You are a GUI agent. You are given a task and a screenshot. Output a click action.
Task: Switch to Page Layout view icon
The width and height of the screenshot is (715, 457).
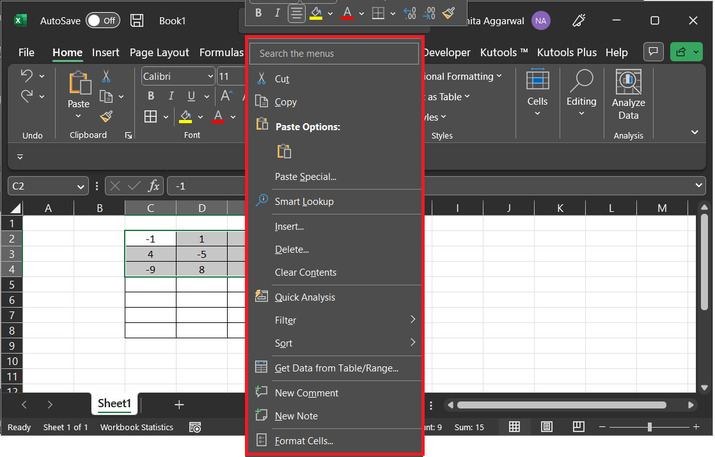547,427
